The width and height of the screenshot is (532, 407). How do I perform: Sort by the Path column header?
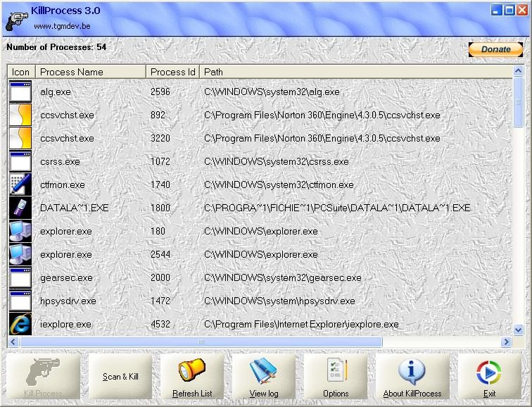coord(356,72)
